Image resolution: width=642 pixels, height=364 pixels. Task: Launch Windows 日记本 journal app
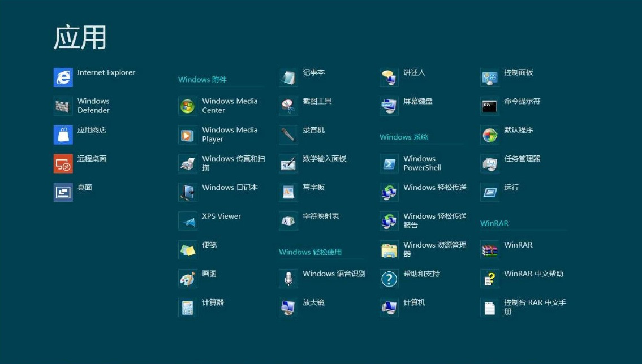(x=188, y=192)
